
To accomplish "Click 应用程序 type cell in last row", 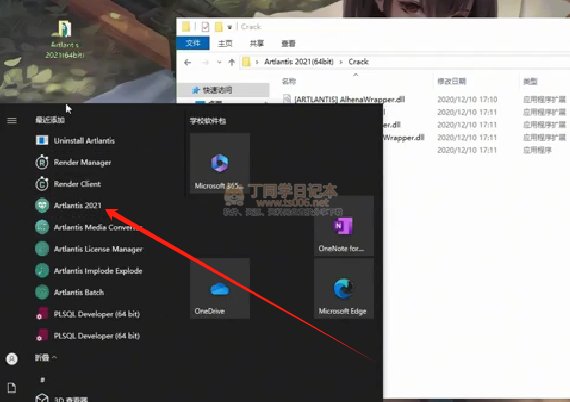I will click(537, 150).
